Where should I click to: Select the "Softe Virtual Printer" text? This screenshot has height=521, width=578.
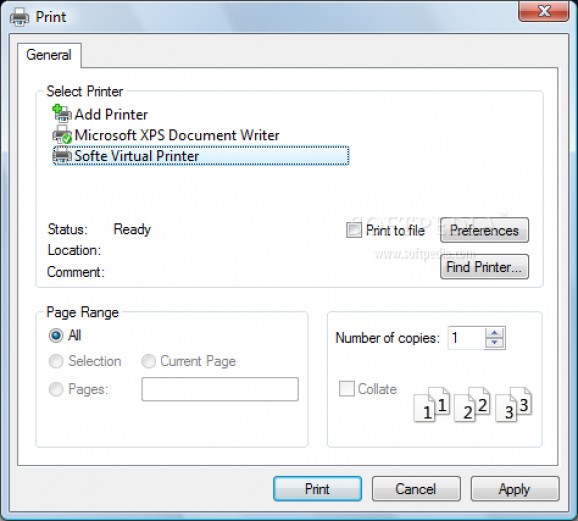[x=137, y=156]
